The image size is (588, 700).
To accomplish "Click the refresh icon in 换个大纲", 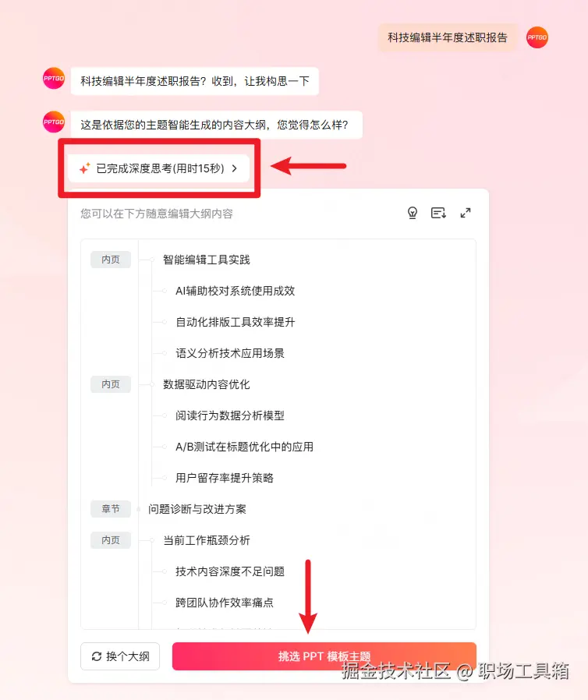I will click(97, 656).
